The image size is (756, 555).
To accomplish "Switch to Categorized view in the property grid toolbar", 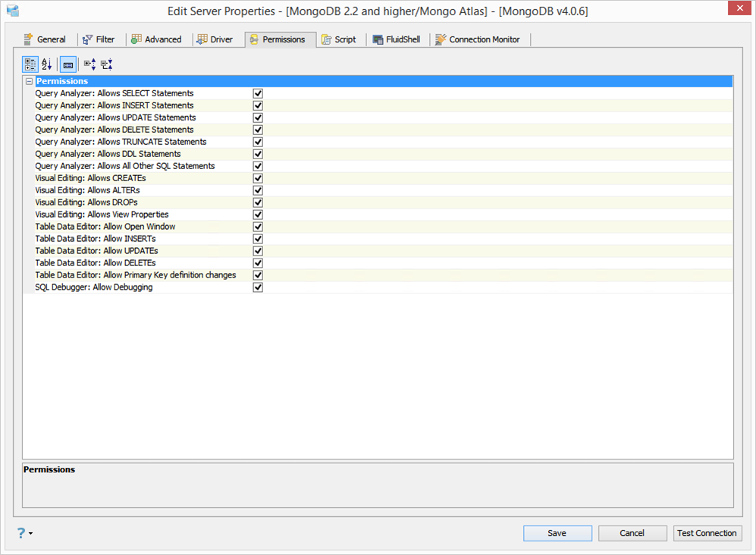I will pos(30,64).
